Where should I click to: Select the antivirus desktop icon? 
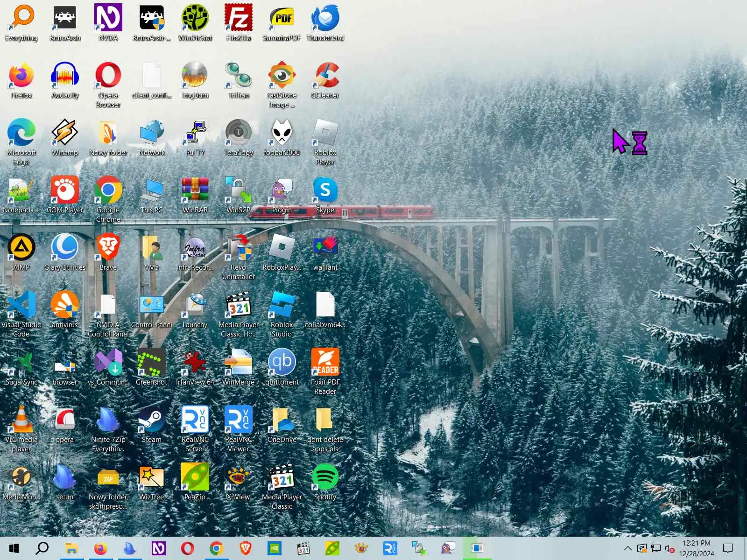tap(65, 309)
